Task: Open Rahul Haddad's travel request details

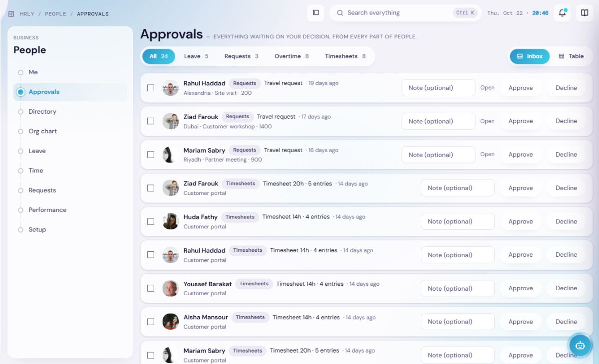Action: tap(487, 88)
